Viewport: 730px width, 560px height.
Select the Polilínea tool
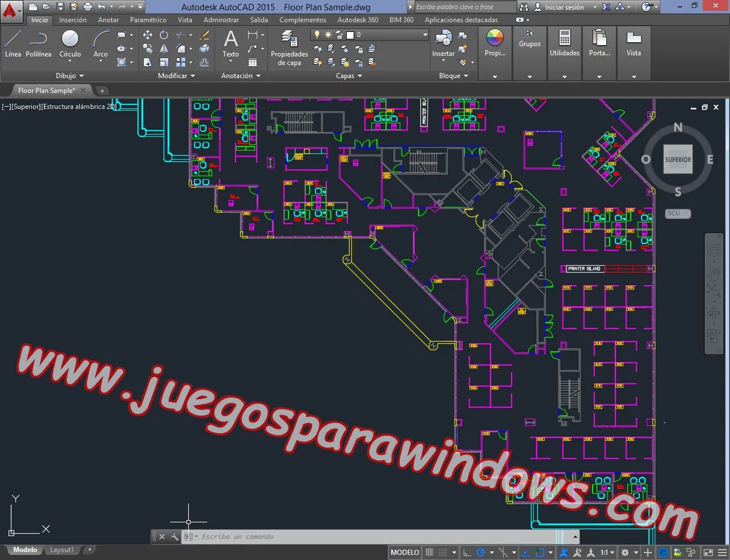pos(38,44)
